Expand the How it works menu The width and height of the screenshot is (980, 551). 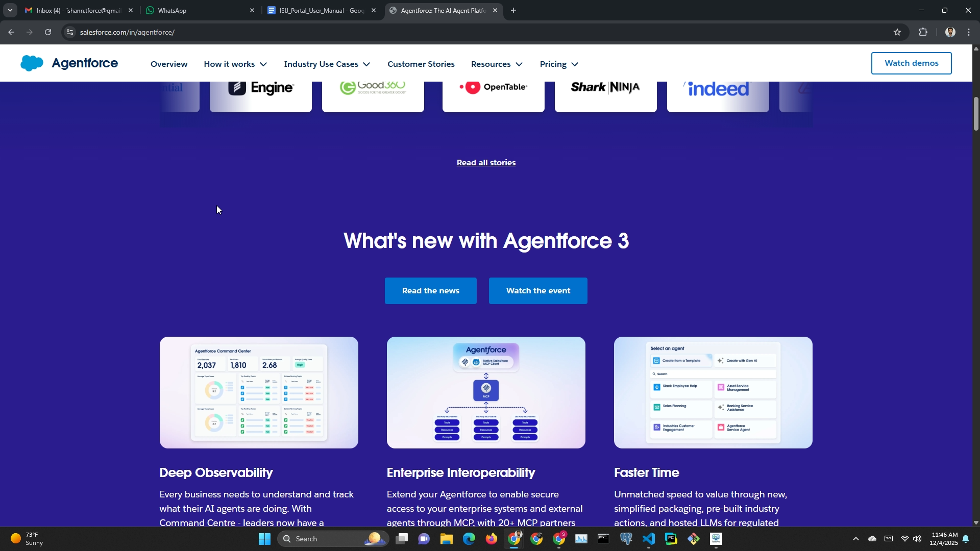coord(235,64)
